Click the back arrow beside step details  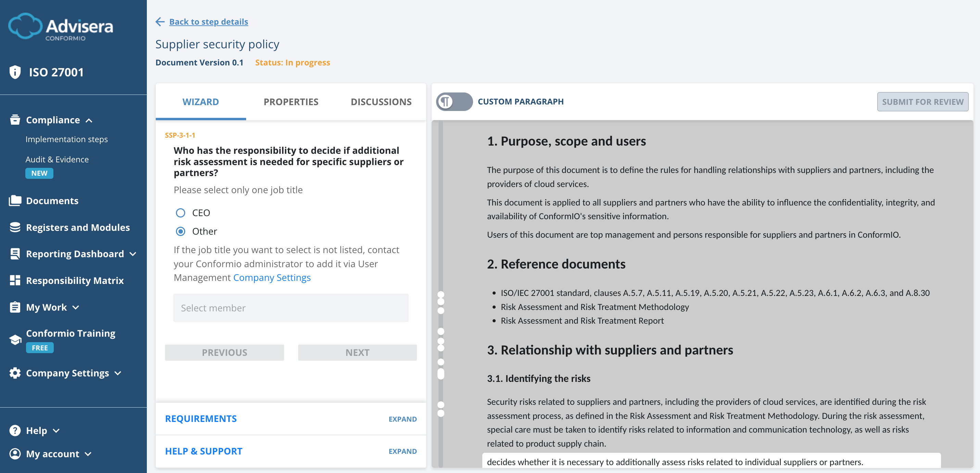click(x=160, y=22)
